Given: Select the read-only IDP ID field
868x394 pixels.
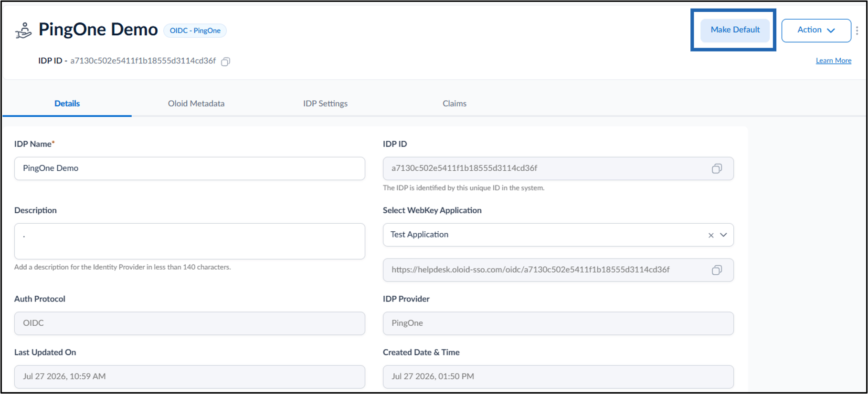Looking at the screenshot, I should coord(558,168).
